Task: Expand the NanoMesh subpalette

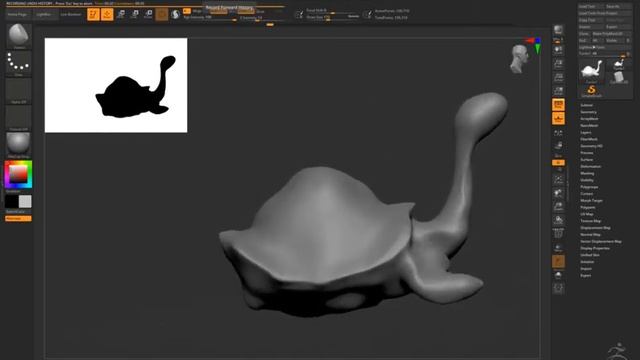Action: [589, 125]
